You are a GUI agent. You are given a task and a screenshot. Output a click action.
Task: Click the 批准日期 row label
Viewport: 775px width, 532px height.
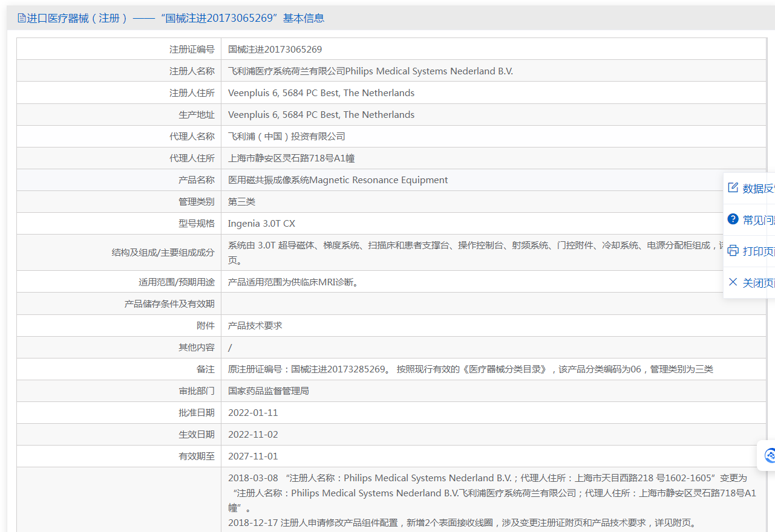(196, 412)
